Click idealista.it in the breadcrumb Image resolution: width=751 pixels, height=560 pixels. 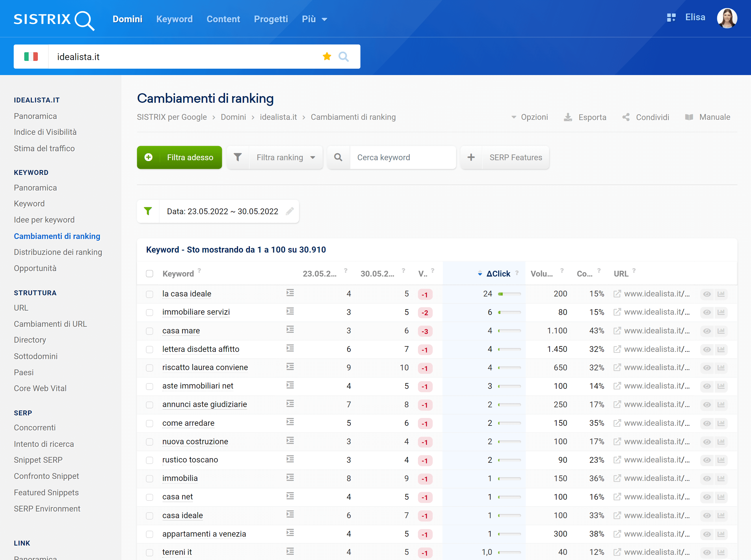point(278,117)
